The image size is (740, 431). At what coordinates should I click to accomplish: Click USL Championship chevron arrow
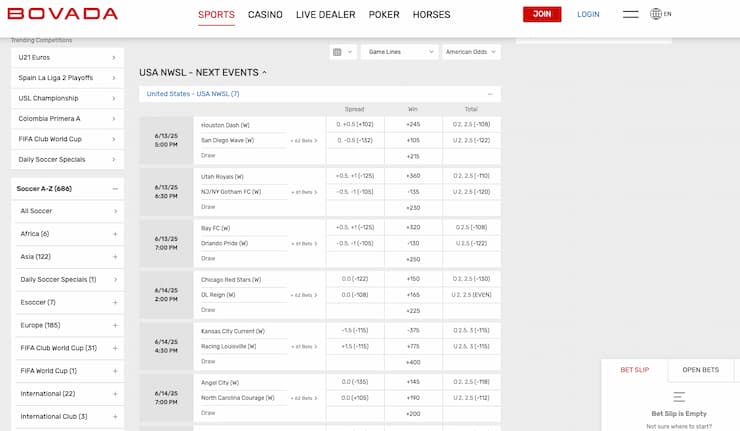(x=114, y=98)
